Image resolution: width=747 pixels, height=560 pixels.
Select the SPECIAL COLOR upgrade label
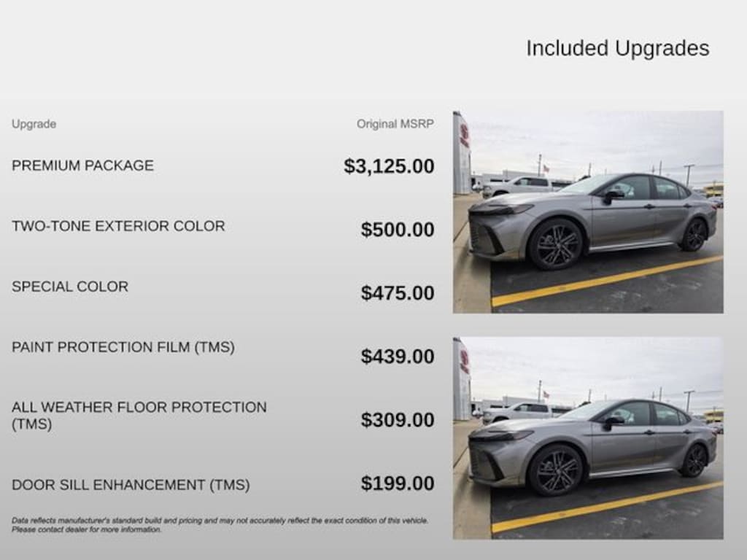(x=70, y=287)
